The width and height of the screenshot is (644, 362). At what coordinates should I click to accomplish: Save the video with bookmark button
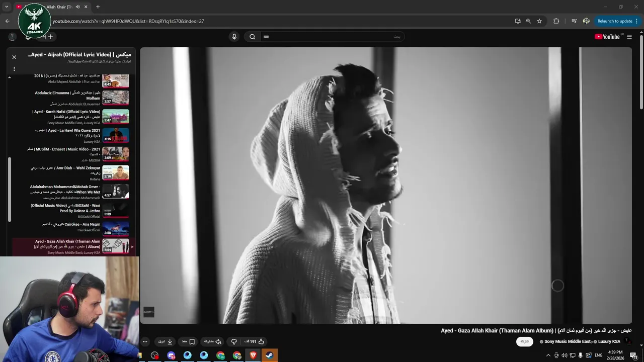[188, 341]
